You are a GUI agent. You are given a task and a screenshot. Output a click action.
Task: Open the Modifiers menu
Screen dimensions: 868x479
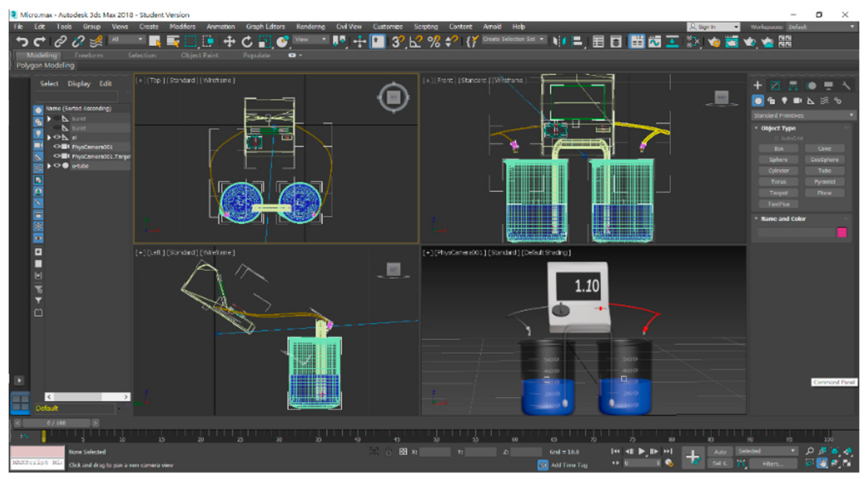(182, 27)
